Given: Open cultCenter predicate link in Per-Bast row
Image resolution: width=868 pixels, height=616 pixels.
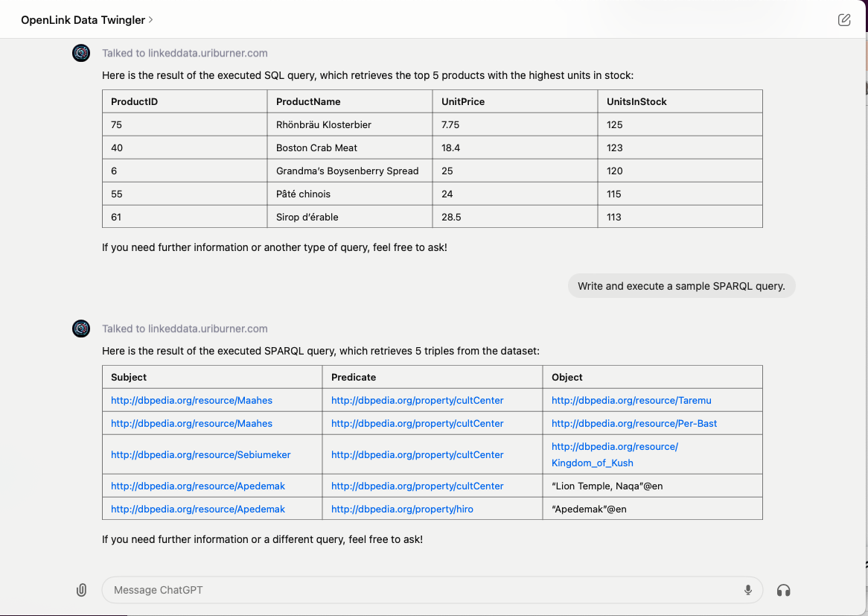Looking at the screenshot, I should click(418, 423).
